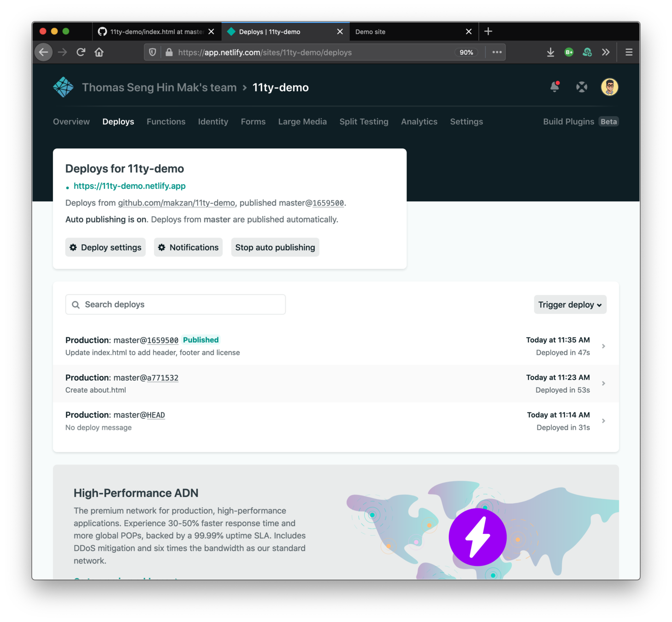The image size is (672, 622).
Task: Click the green B+ extension icon
Action: 569,52
